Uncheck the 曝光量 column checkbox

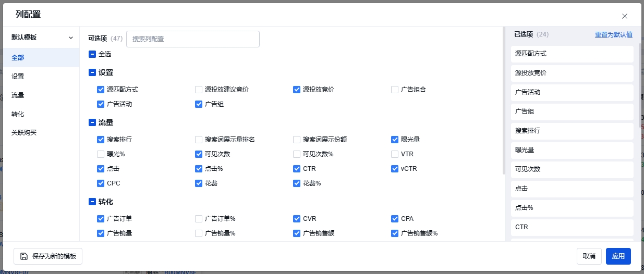click(x=395, y=140)
